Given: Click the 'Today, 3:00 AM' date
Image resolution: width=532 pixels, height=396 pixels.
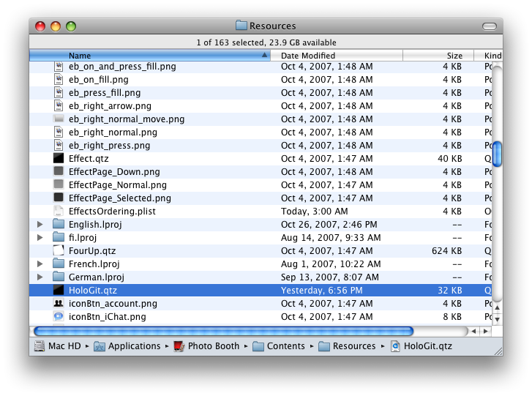Looking at the screenshot, I should 314,211.
